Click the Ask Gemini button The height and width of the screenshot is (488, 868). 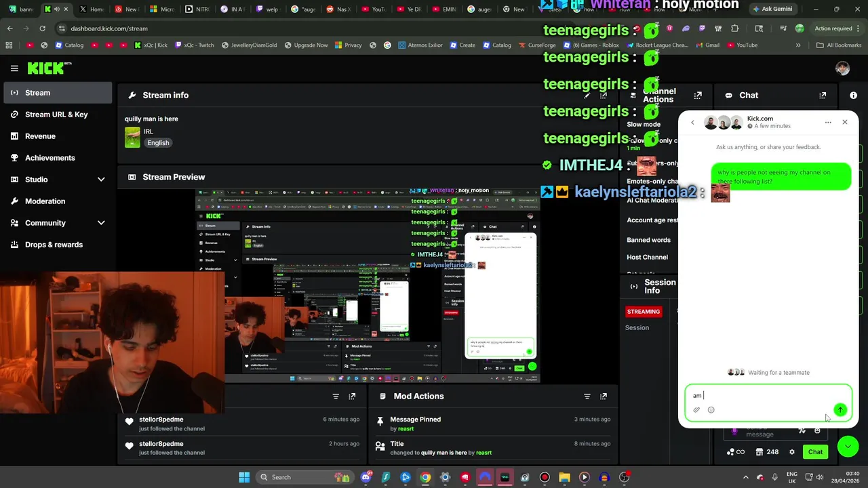[772, 9]
